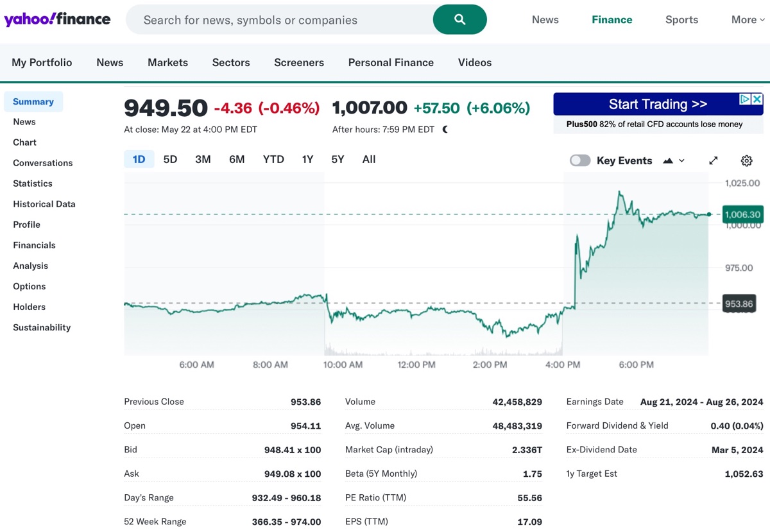This screenshot has width=770, height=532.
Task: Select Sports in the top navigation
Action: (681, 20)
